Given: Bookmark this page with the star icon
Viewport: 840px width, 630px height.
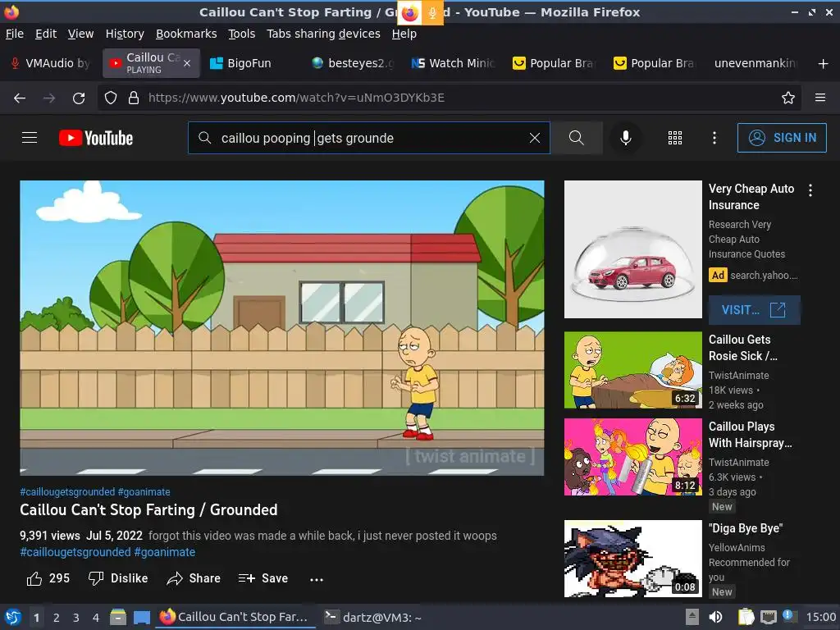Looking at the screenshot, I should pyautogui.click(x=787, y=98).
